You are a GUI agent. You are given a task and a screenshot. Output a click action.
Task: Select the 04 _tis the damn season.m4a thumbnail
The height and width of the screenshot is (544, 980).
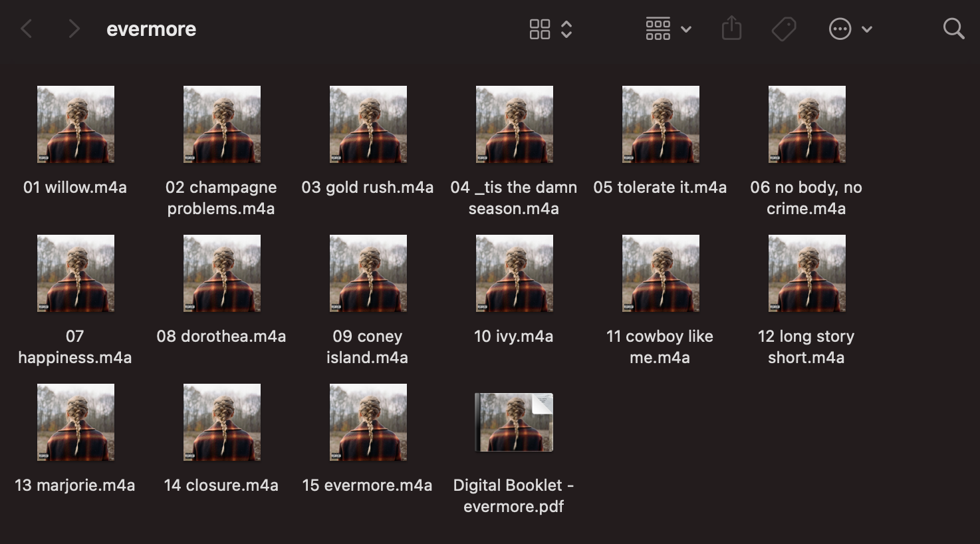tap(515, 124)
